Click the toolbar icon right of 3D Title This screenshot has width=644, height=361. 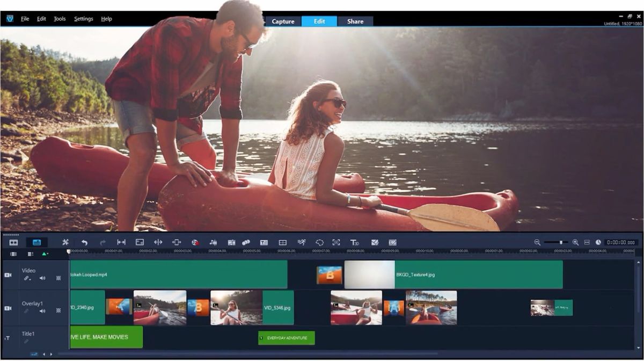(375, 243)
